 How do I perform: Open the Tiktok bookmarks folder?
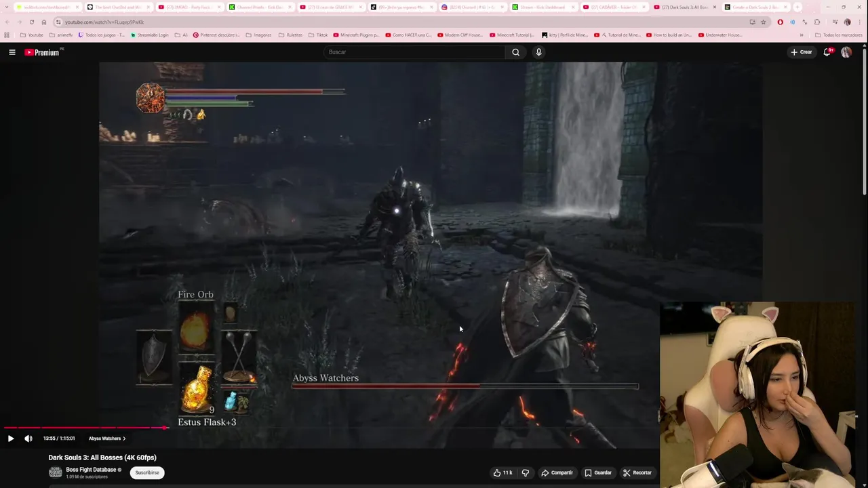click(x=317, y=35)
